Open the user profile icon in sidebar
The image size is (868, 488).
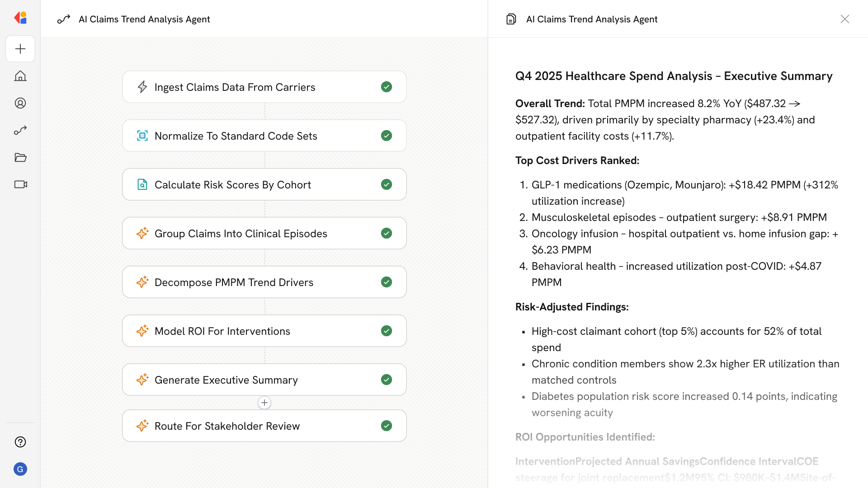pos(20,103)
